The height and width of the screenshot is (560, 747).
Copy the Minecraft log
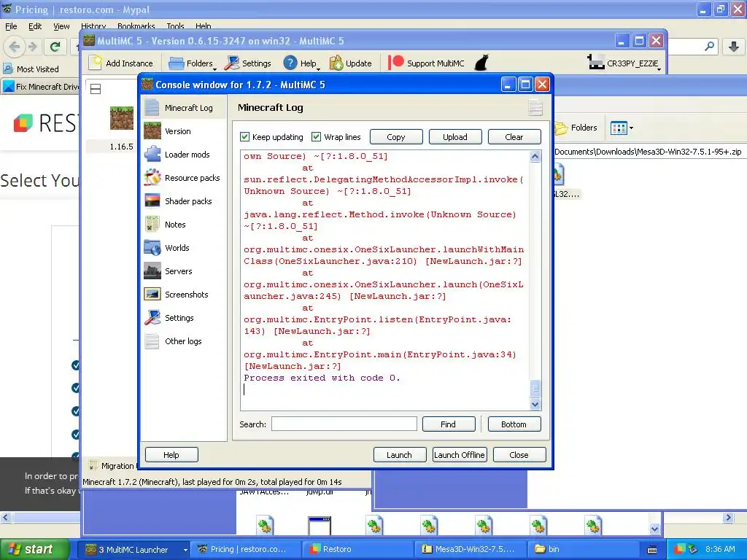(x=396, y=137)
